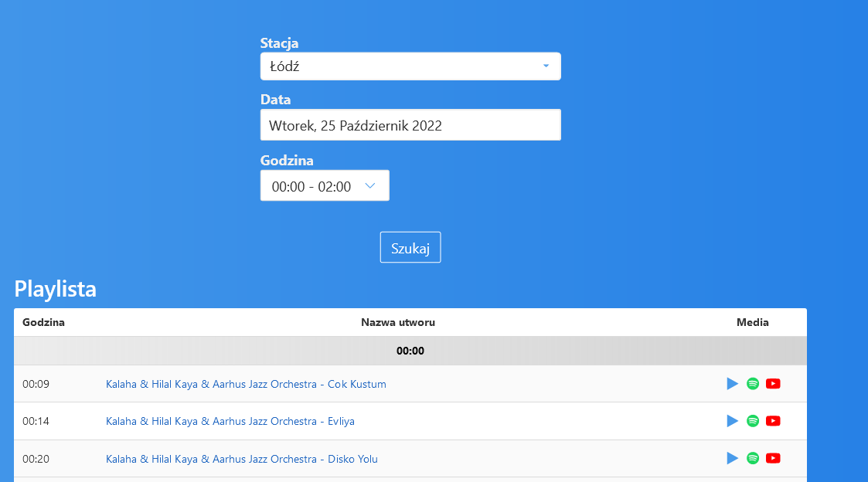Screen dimensions: 868x482
Task: Click the Godzina column header
Action: coord(44,322)
